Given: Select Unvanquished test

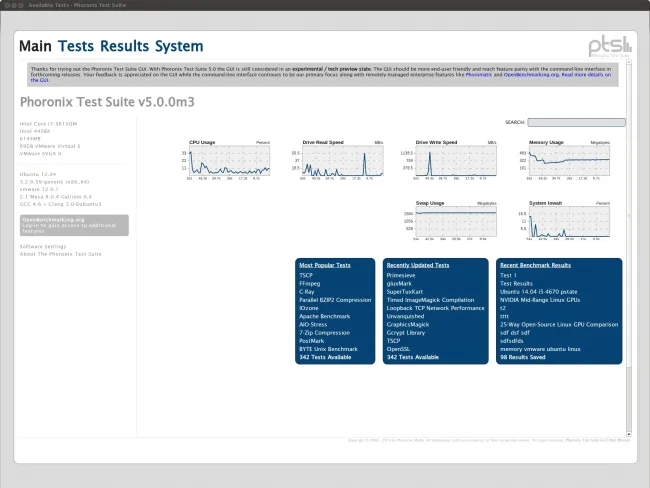Looking at the screenshot, I should click(x=405, y=316).
